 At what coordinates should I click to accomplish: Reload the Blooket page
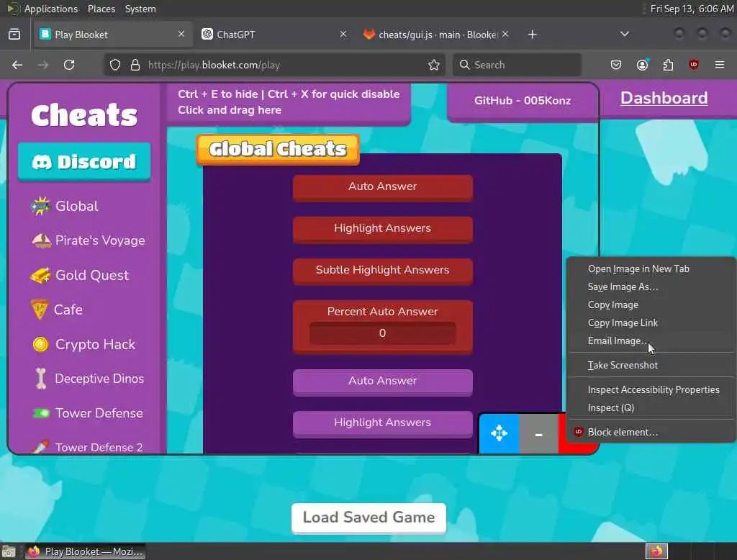click(69, 65)
